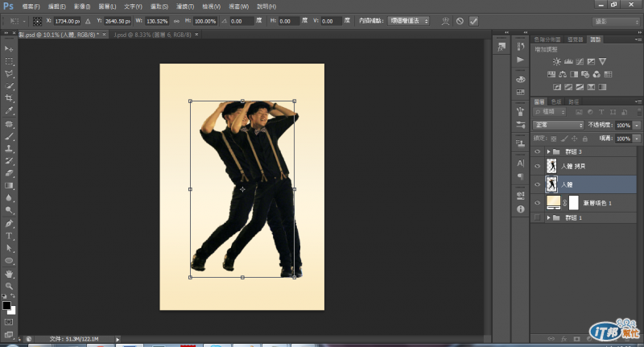Open the 圖層(L) menu
Screen dimensions: 644x347
106,6
